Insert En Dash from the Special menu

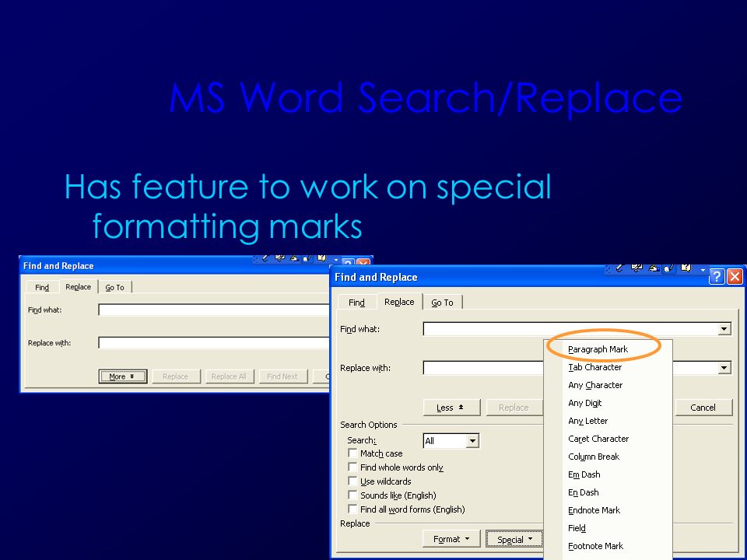pyautogui.click(x=583, y=492)
